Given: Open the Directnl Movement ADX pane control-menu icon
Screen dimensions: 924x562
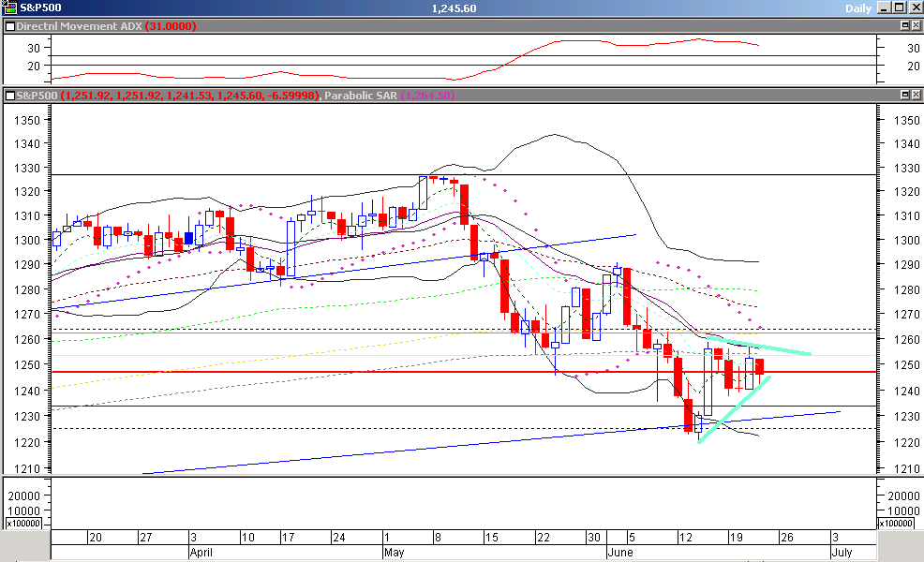Looking at the screenshot, I should pyautogui.click(x=11, y=26).
